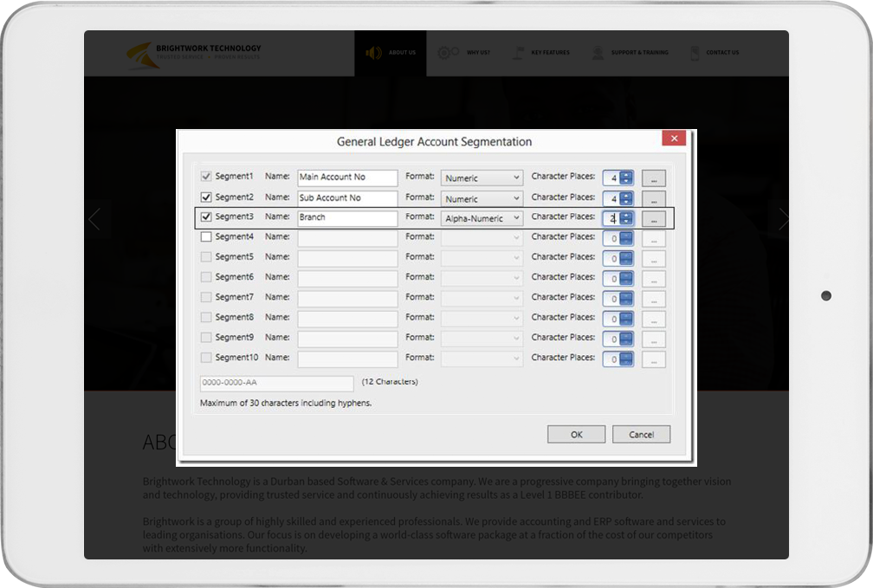Uncheck the Segment3 checkbox
Viewport: 873px width, 588px height.
pyautogui.click(x=206, y=217)
